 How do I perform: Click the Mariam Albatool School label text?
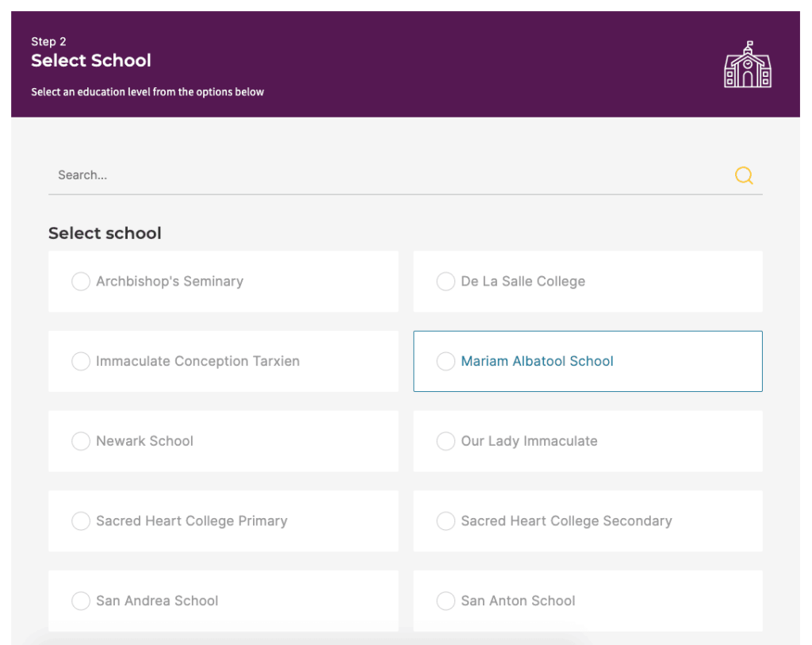point(537,362)
